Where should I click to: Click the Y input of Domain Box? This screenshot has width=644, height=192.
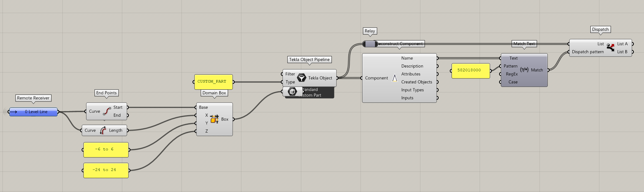206,123
